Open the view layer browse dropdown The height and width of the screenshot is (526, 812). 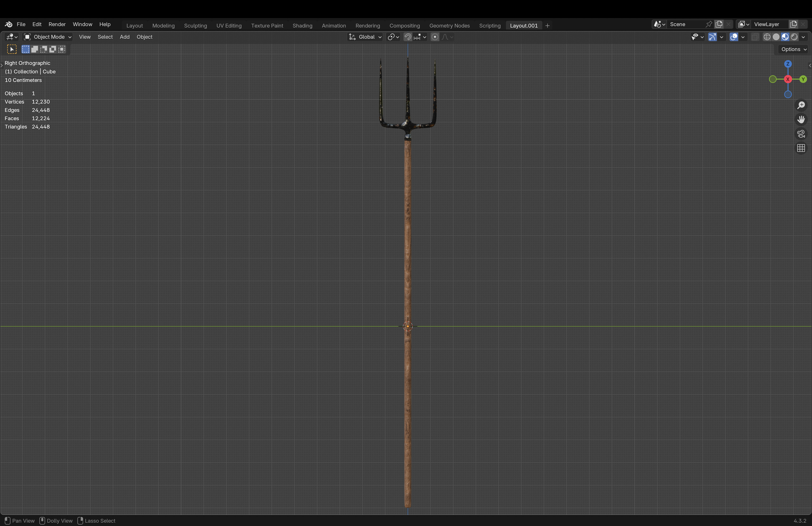tap(743, 24)
